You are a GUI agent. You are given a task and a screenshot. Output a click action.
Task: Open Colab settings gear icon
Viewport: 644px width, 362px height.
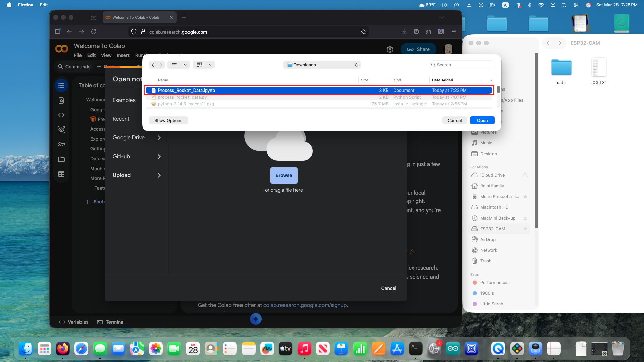(x=390, y=49)
